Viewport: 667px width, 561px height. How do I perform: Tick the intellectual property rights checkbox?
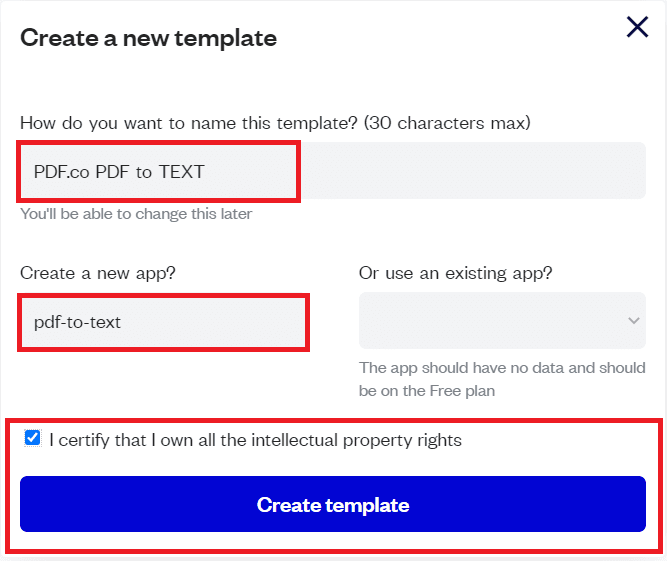33,438
